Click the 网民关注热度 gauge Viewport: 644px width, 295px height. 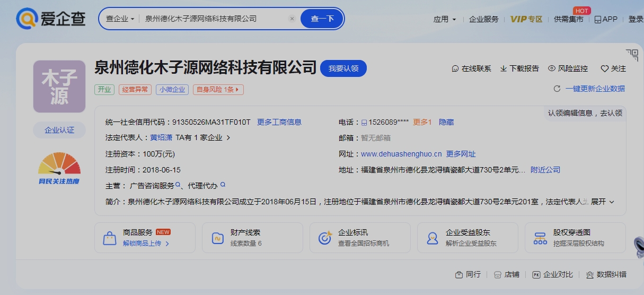point(59,169)
